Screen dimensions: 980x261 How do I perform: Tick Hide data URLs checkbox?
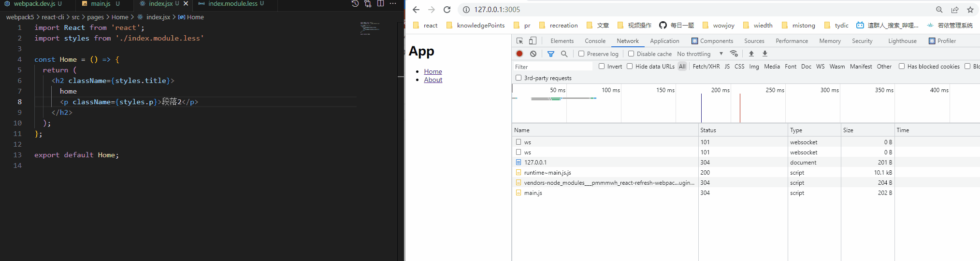tap(630, 66)
